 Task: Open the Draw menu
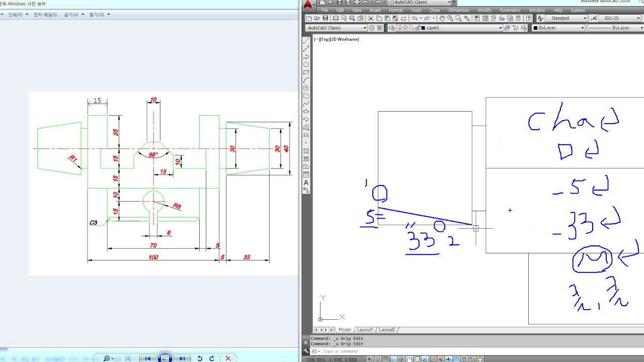(435, 10)
